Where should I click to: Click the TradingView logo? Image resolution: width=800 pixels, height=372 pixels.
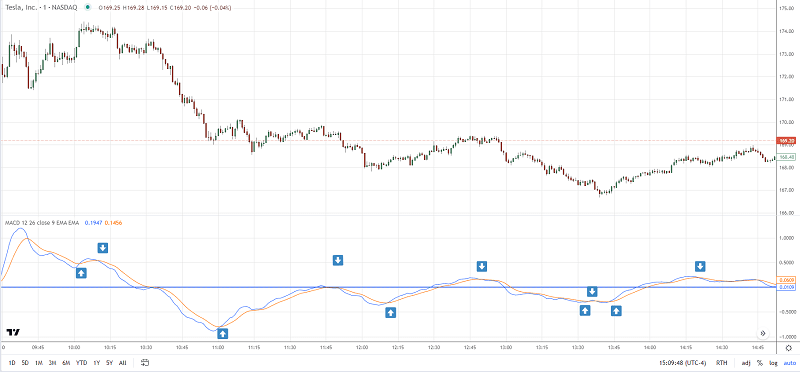point(13,333)
